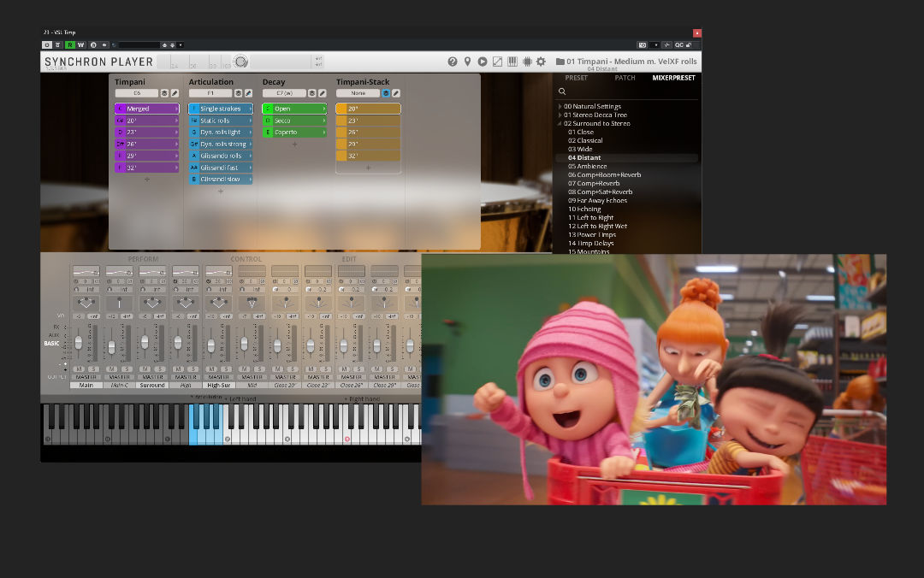Click the blue stack icon under Timpani-Stack
Image resolution: width=924 pixels, height=578 pixels.
[x=386, y=93]
